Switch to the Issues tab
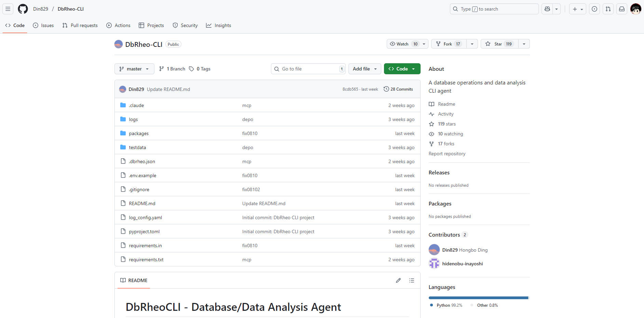Image resolution: width=644 pixels, height=318 pixels. 43,26
